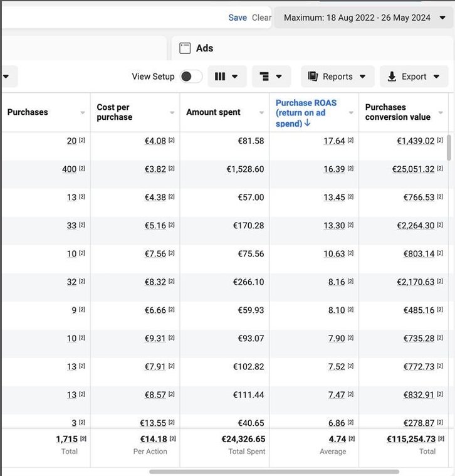The width and height of the screenshot is (455, 476).
Task: Click the horizontal scrollbar at bottom
Action: coord(274,472)
